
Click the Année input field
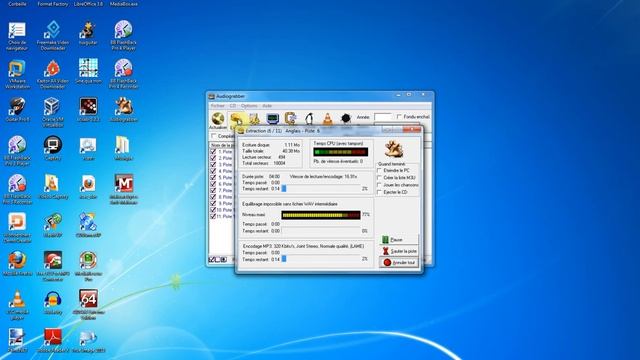coord(382,117)
